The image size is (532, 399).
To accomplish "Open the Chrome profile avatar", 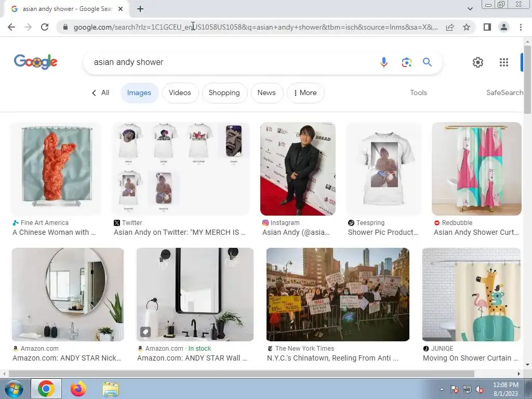I will click(504, 27).
